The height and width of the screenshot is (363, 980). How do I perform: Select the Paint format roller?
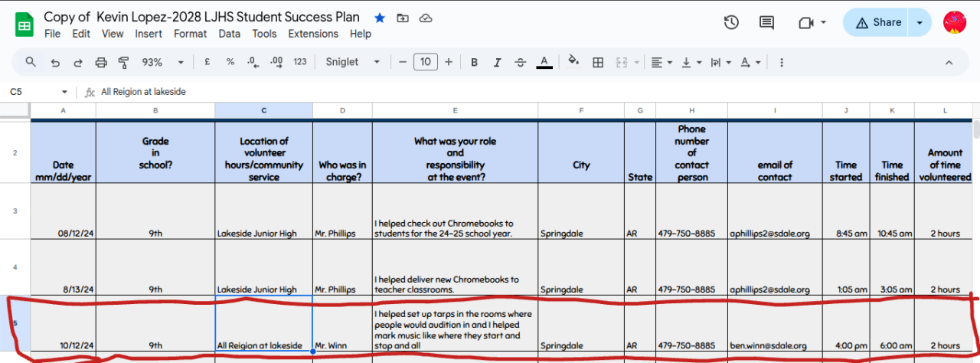pos(124,62)
